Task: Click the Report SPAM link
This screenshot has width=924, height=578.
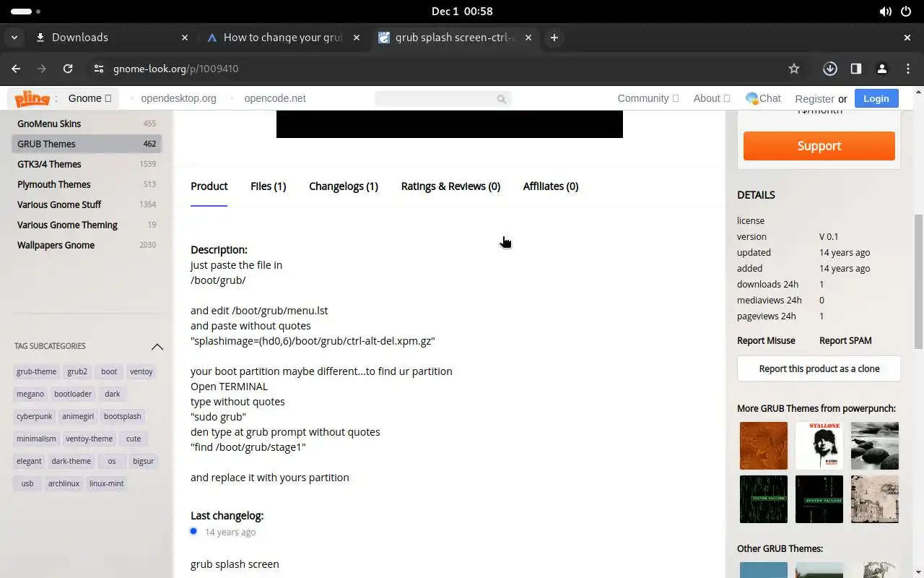Action: pos(845,340)
